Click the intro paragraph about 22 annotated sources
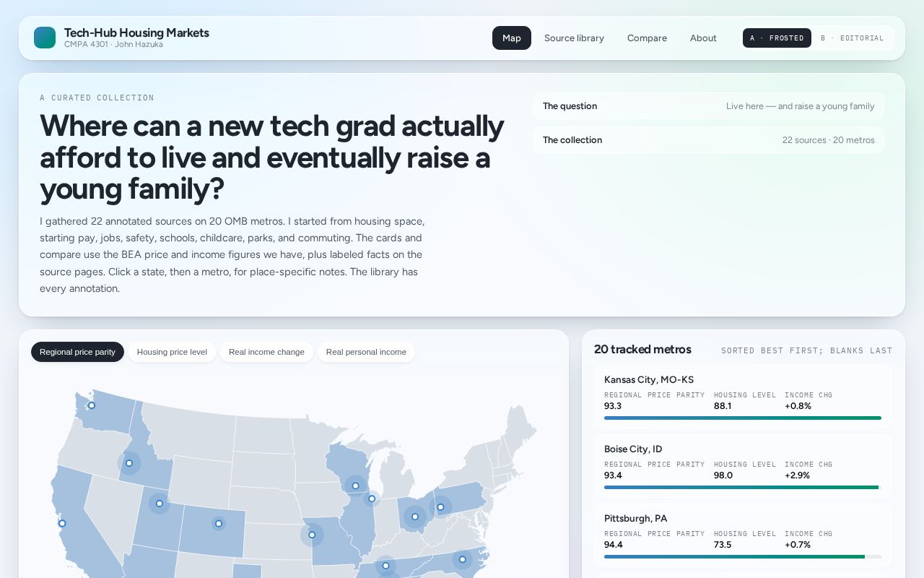924x578 pixels. tap(232, 254)
